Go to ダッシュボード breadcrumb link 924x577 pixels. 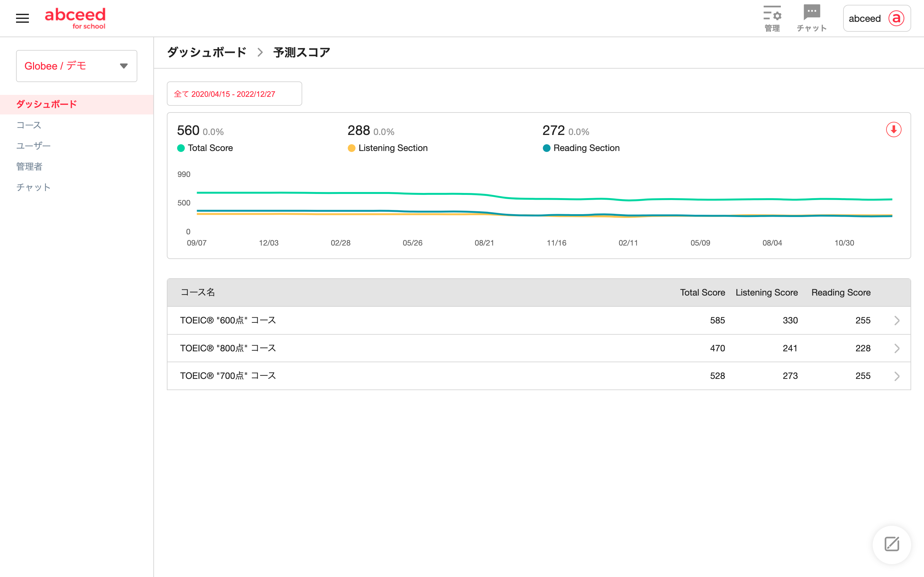[207, 52]
